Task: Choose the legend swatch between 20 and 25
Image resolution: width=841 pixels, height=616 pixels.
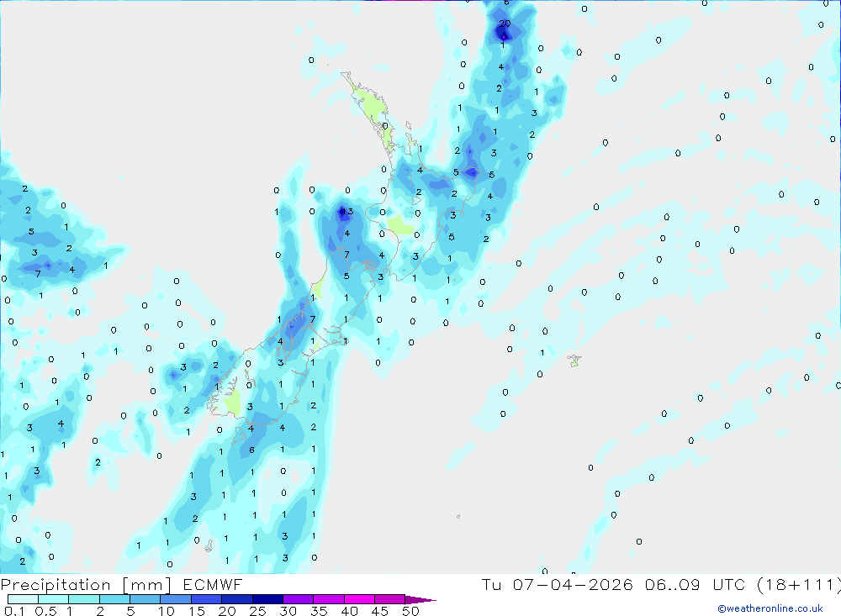Action: (x=236, y=599)
